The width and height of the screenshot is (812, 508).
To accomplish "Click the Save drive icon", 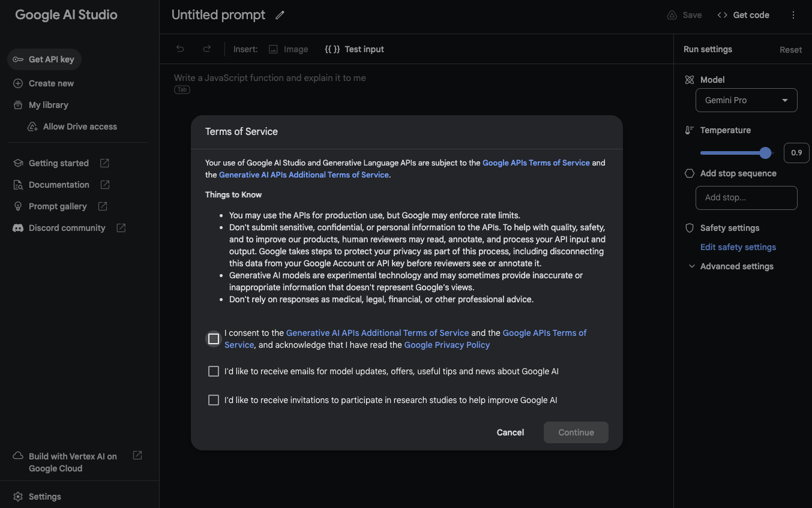I will click(672, 15).
